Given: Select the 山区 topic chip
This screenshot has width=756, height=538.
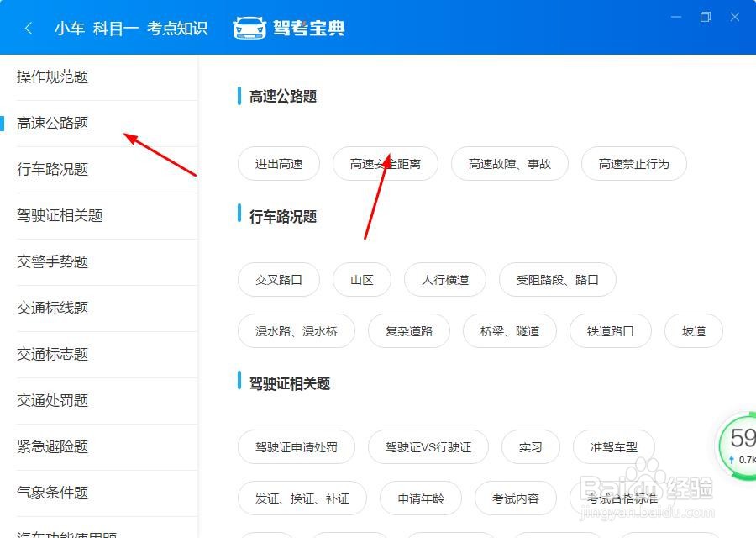Looking at the screenshot, I should click(361, 280).
